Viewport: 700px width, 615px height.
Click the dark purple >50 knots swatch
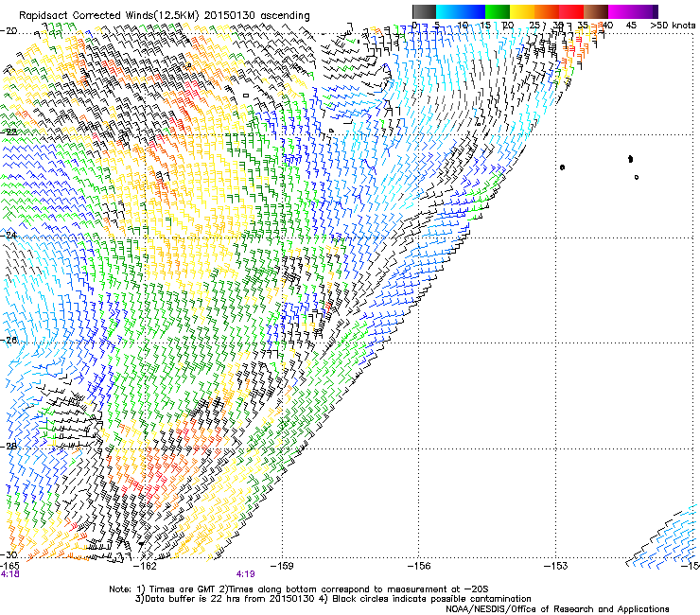(x=656, y=11)
